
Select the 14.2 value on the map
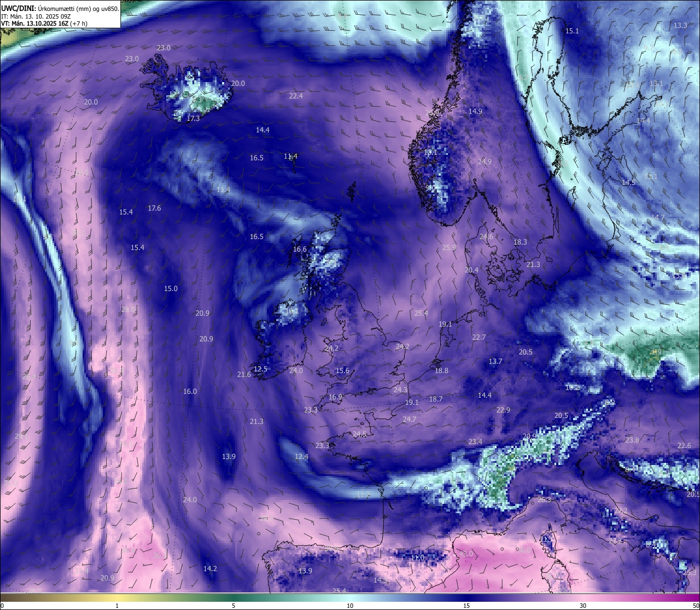pos(210,569)
